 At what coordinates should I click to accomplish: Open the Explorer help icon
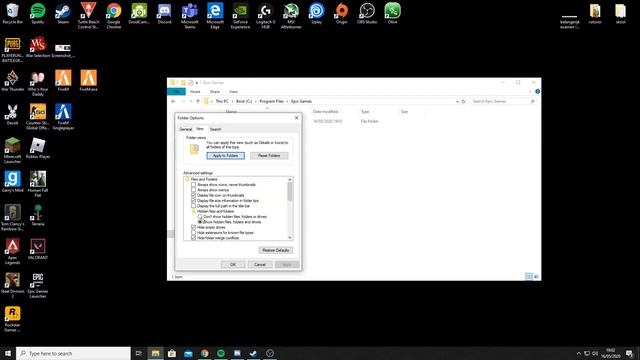pos(538,91)
